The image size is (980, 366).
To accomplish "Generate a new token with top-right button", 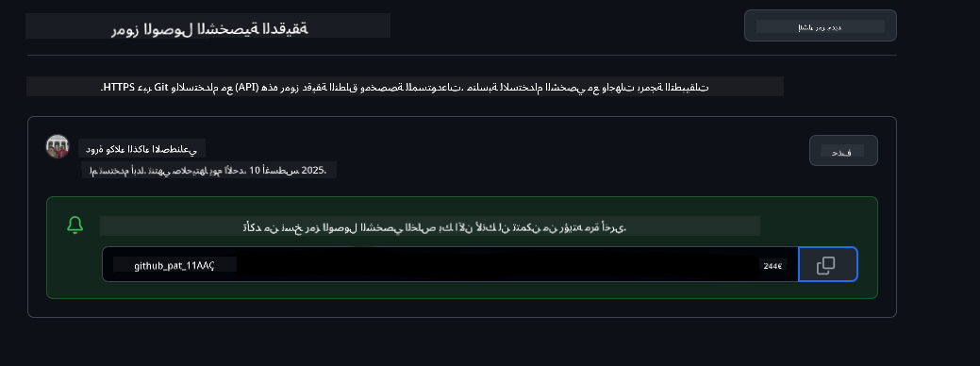I will point(820,25).
